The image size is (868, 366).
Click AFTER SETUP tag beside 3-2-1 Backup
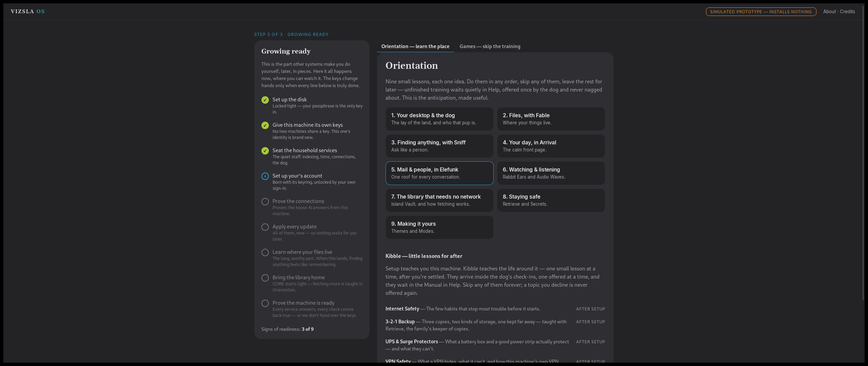click(x=590, y=322)
